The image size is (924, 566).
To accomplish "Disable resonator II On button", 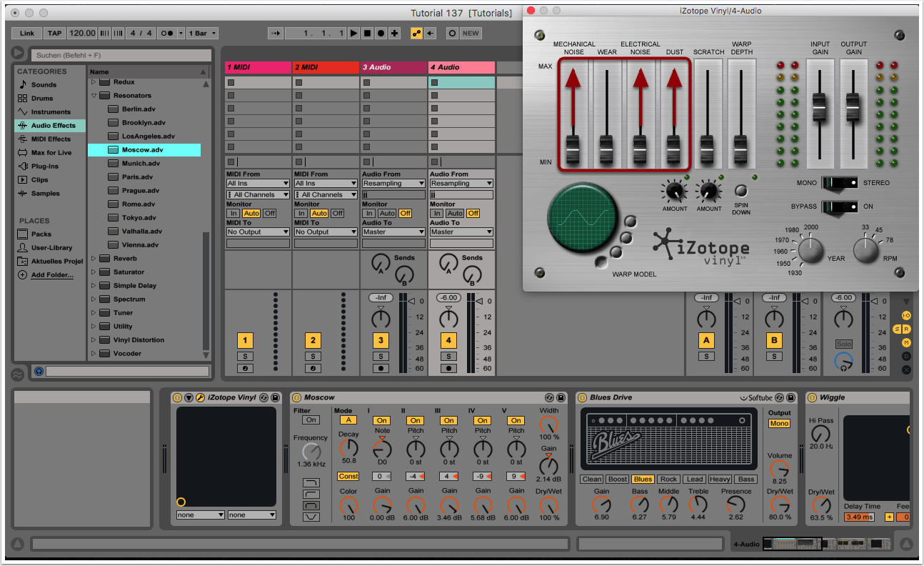I will click(415, 420).
